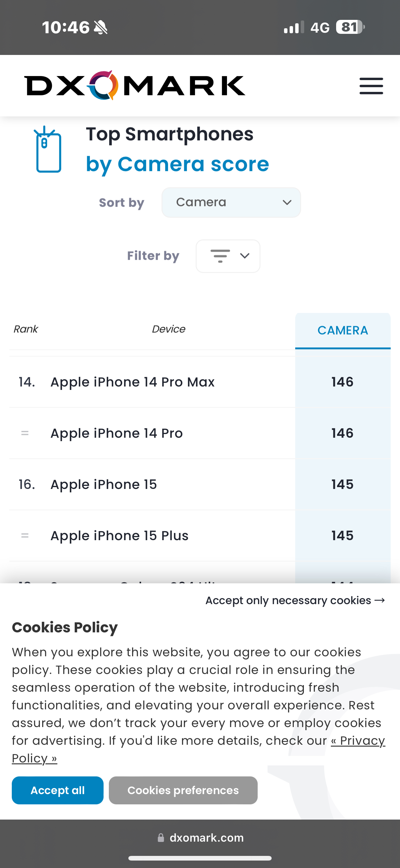Viewport: 400px width, 868px height.
Task: Tap the lock icon beside dxomark.com
Action: pyautogui.click(x=161, y=838)
